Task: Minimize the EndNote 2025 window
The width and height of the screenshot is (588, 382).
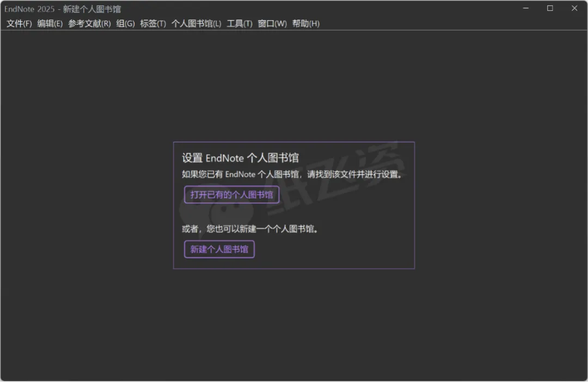Action: point(526,8)
